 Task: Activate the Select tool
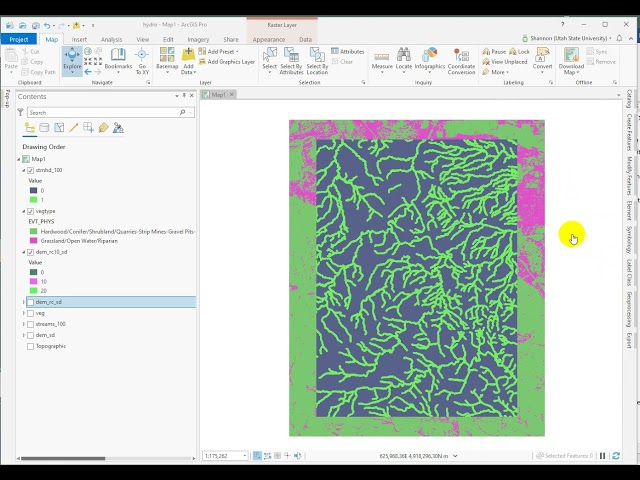pyautogui.click(x=269, y=60)
